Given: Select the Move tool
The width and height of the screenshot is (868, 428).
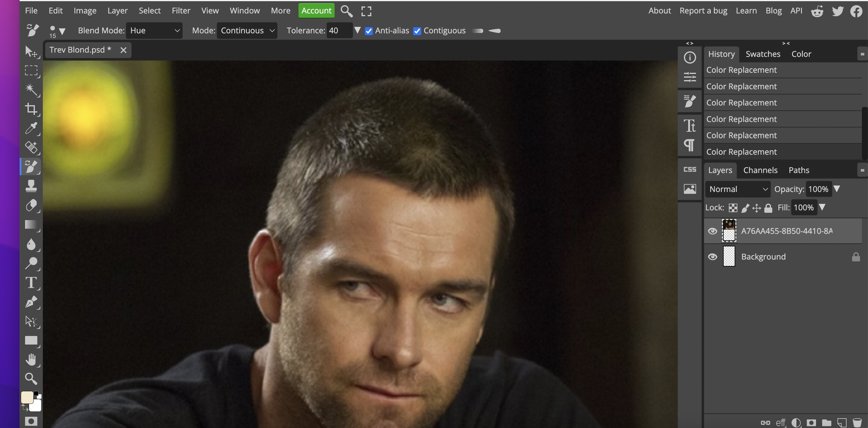Looking at the screenshot, I should click(31, 52).
